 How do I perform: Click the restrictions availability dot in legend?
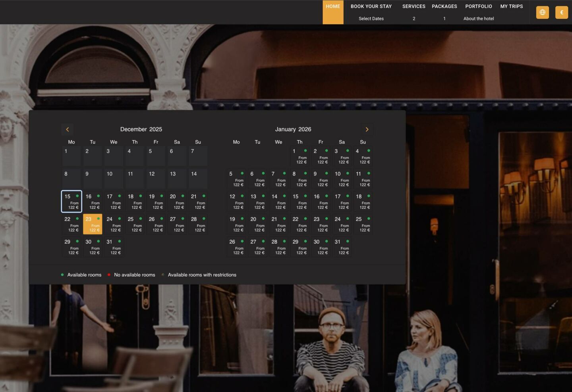[163, 275]
